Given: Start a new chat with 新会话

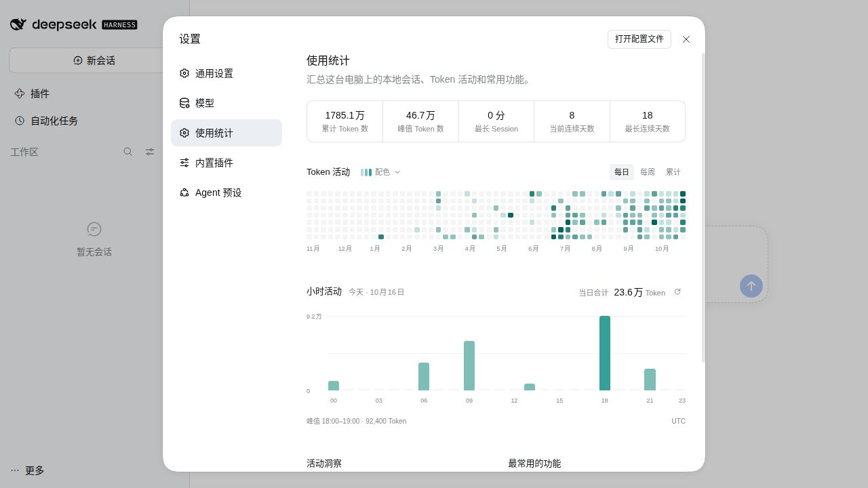Looking at the screenshot, I should tap(94, 60).
